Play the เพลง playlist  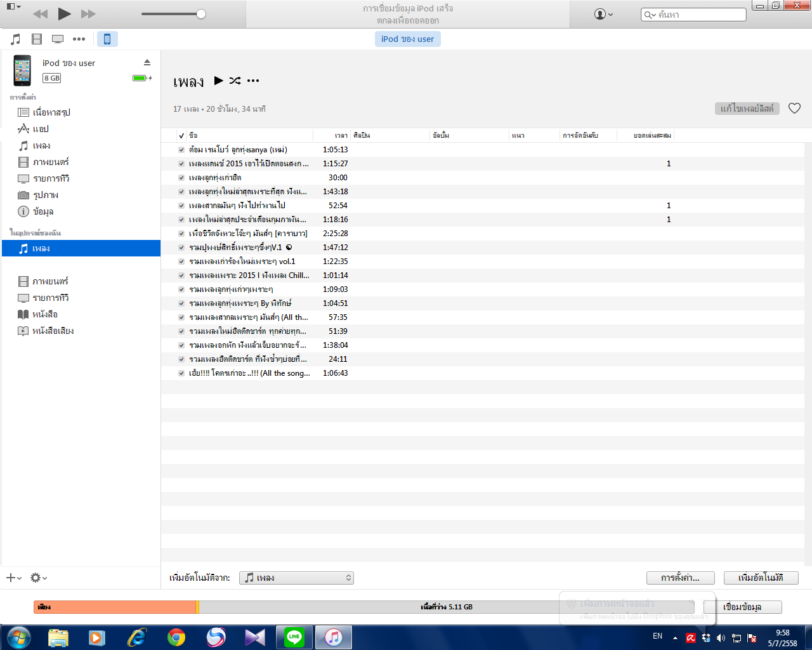(219, 81)
